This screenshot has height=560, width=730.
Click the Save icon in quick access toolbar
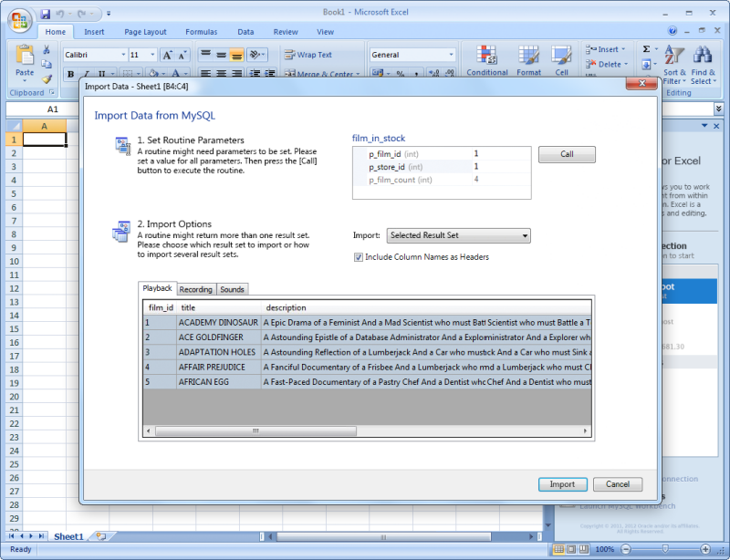45,14
